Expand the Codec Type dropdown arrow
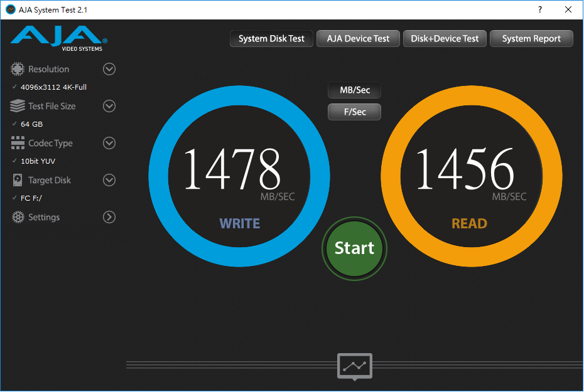This screenshot has width=584, height=392. click(109, 143)
